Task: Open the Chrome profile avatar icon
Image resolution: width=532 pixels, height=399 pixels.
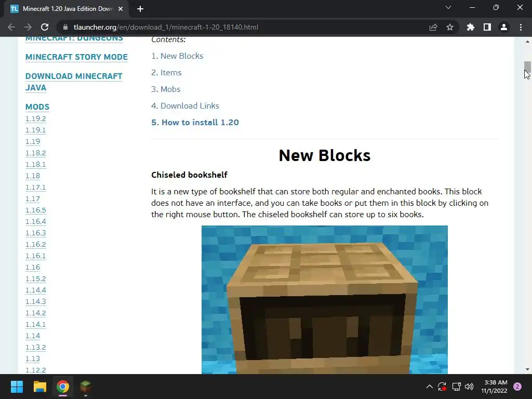Action: (x=504, y=27)
